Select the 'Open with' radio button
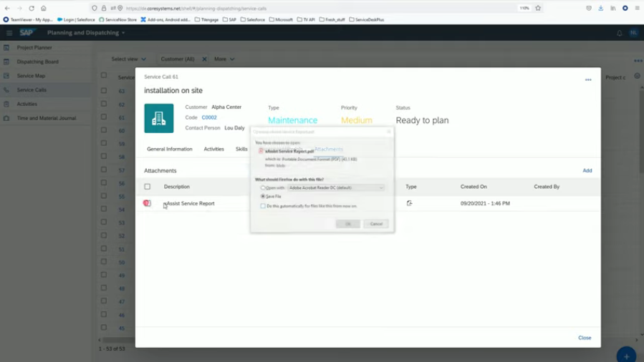 pos(263,187)
